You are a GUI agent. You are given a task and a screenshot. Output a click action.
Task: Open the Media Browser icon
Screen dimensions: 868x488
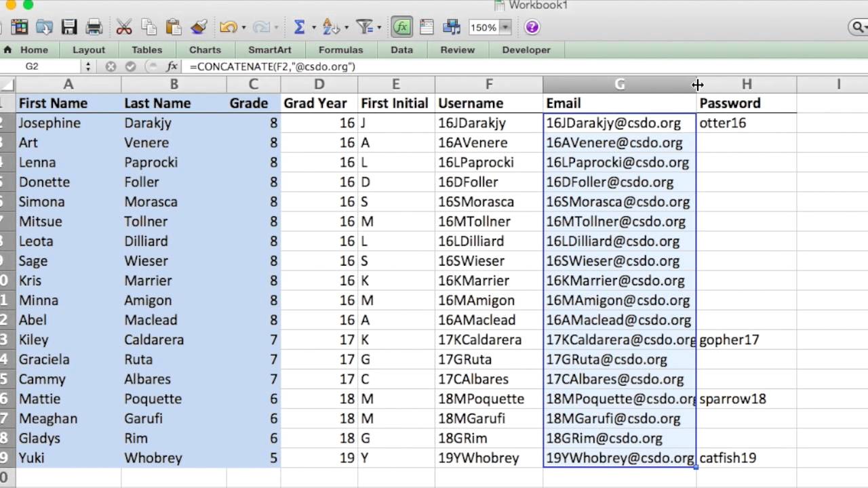(452, 27)
